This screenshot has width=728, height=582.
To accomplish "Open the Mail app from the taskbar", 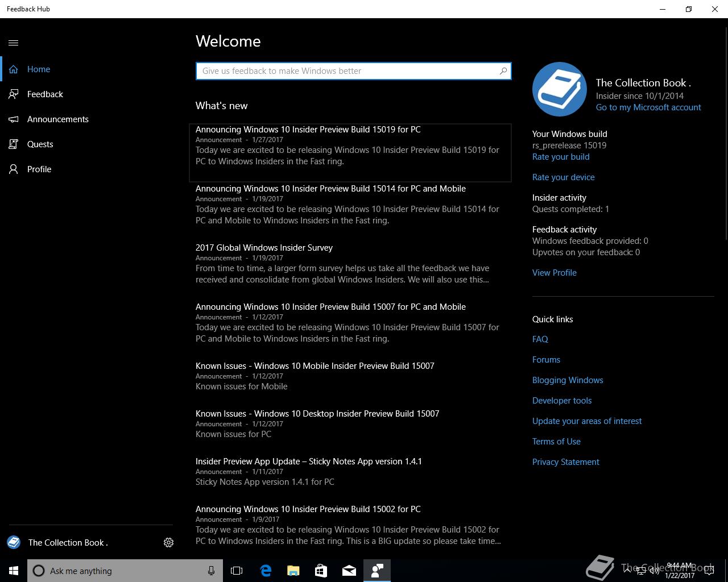I will click(349, 571).
